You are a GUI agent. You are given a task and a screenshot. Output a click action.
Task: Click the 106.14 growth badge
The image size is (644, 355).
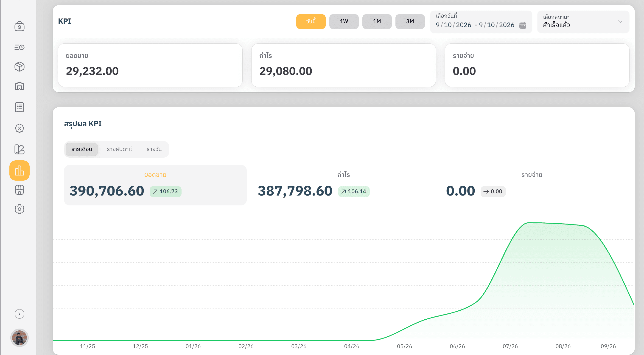click(354, 192)
